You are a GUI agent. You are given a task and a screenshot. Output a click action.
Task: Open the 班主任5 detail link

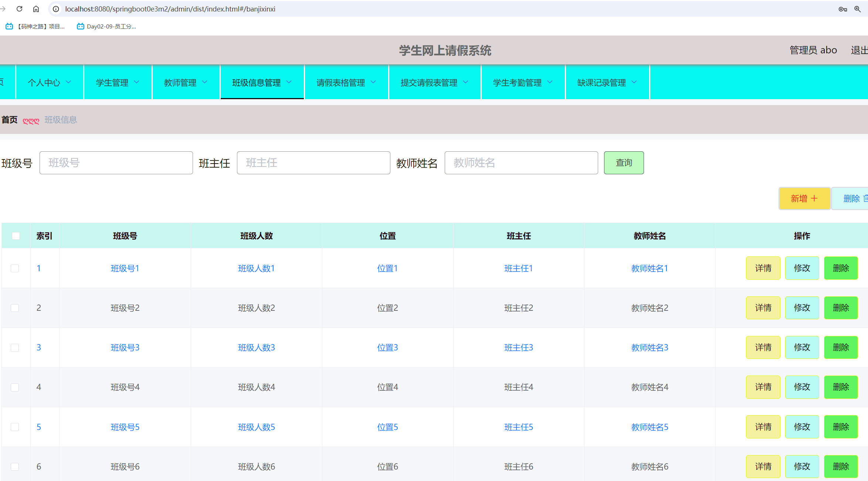pyautogui.click(x=518, y=427)
